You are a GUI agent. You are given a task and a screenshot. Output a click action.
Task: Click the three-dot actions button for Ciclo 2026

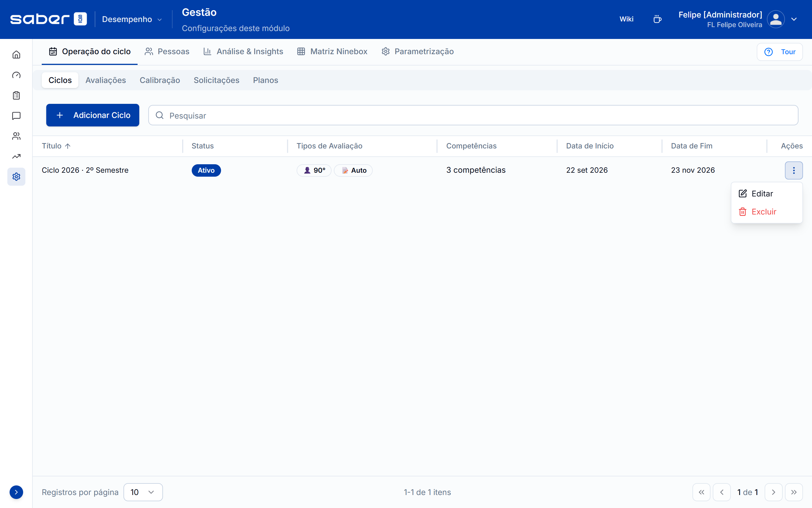coord(794,170)
